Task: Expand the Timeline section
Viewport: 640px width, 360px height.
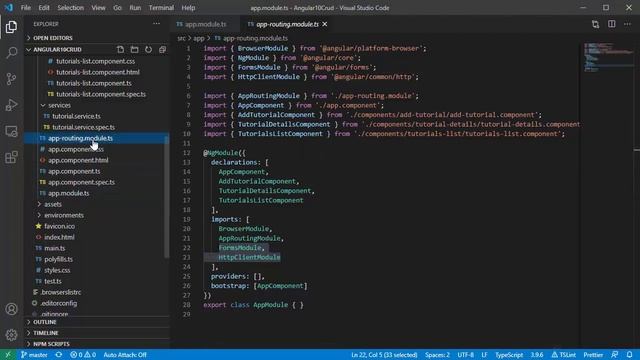Action: click(97, 333)
